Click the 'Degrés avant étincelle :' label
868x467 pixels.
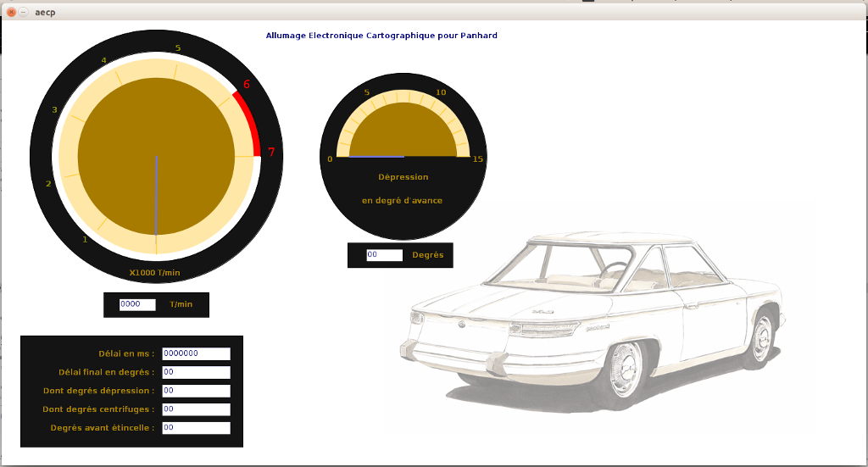click(103, 428)
